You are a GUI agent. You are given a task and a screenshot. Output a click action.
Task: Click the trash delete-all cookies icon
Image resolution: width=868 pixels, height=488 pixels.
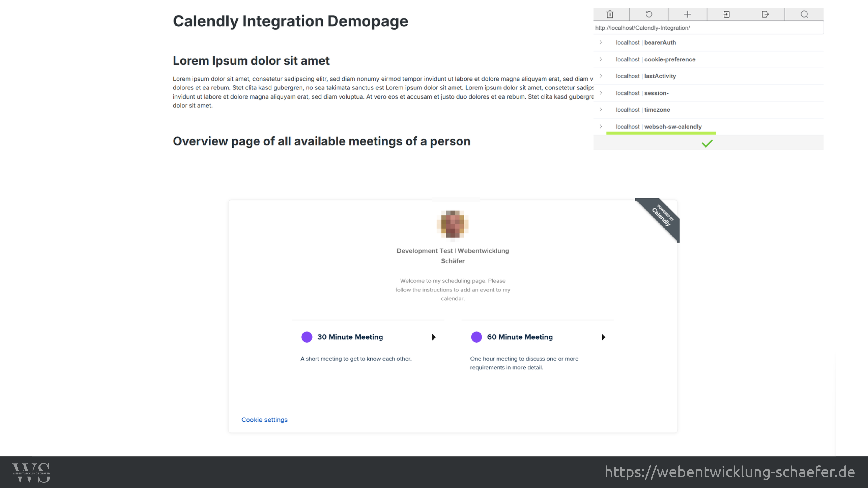coord(610,14)
